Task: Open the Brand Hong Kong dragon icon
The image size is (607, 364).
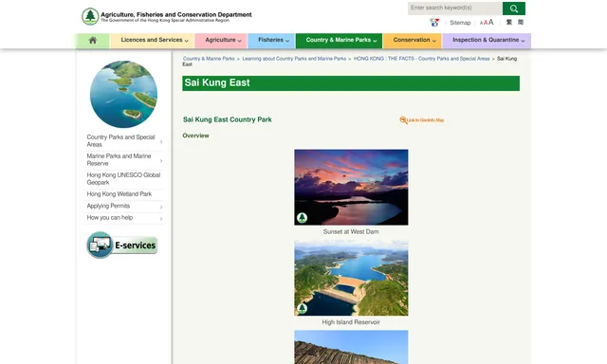Action: tap(434, 23)
